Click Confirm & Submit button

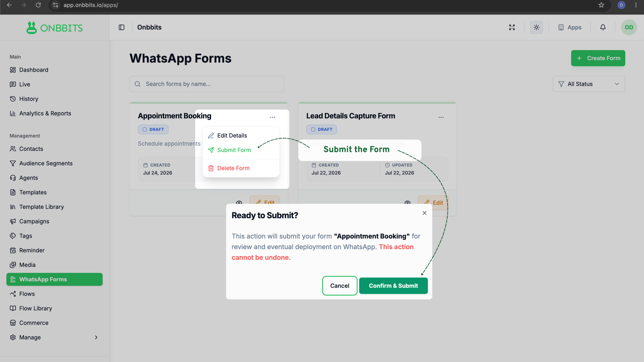click(393, 285)
